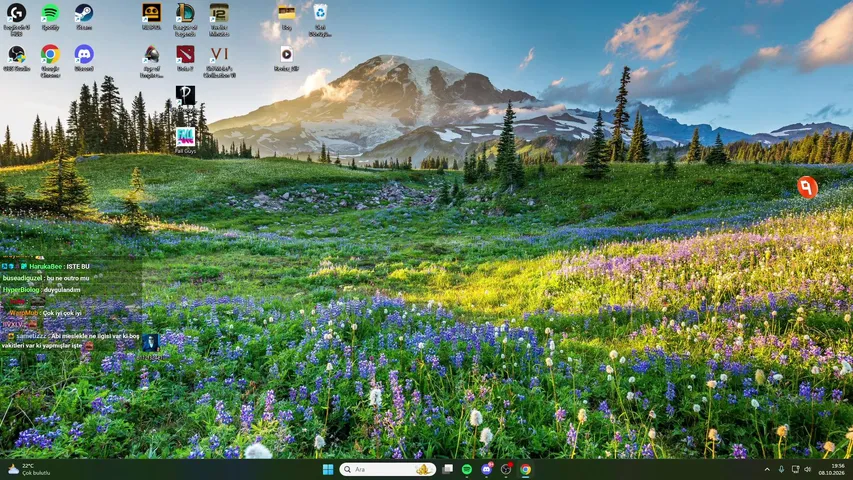Open Task View on the taskbar
Screen dimensions: 853x480
tap(448, 469)
